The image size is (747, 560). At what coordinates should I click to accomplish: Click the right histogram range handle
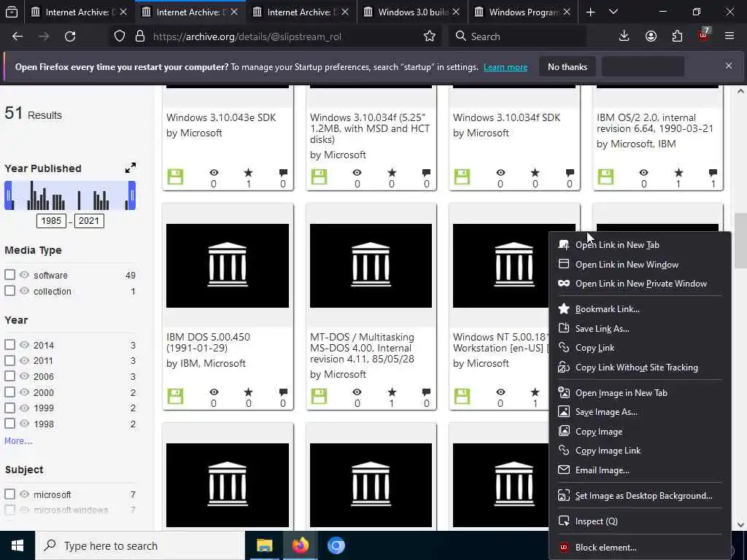click(132, 195)
